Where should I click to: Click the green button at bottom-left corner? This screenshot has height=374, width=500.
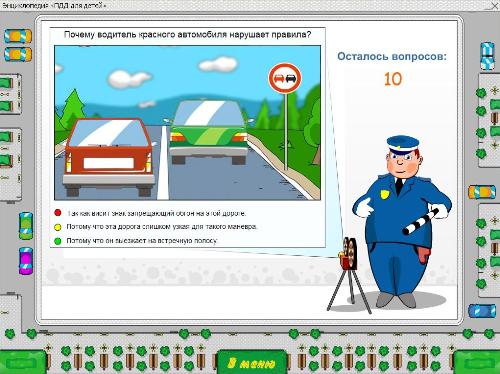[23, 362]
